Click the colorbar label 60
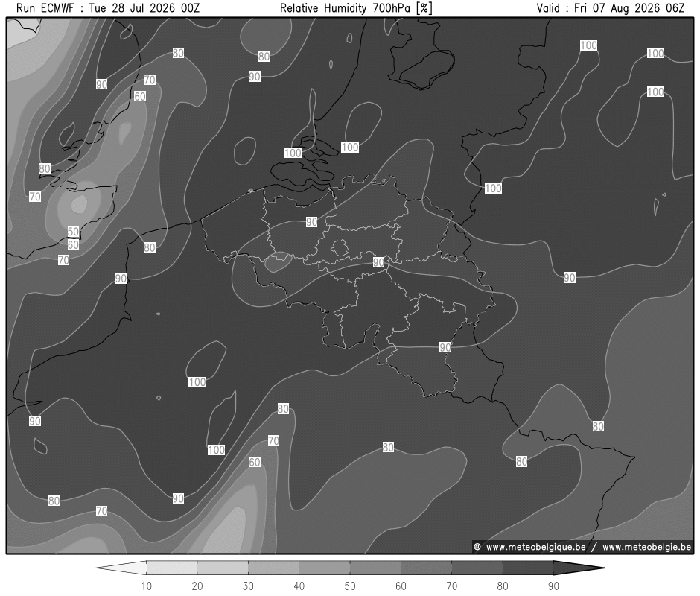 pos(401,586)
